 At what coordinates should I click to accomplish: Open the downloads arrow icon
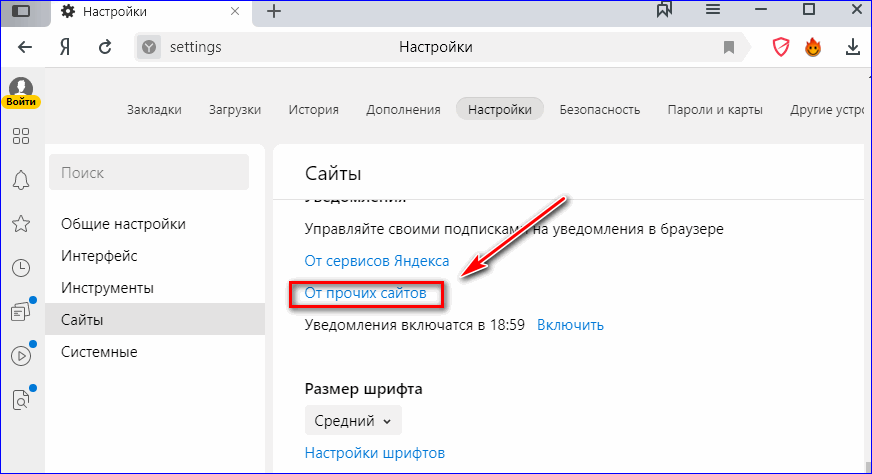(853, 47)
